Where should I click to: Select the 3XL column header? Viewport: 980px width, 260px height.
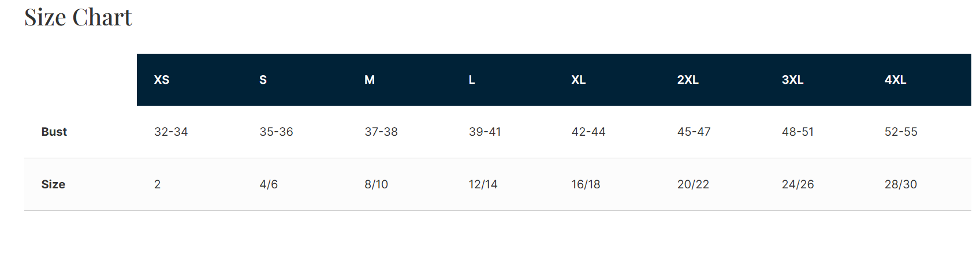[792, 80]
